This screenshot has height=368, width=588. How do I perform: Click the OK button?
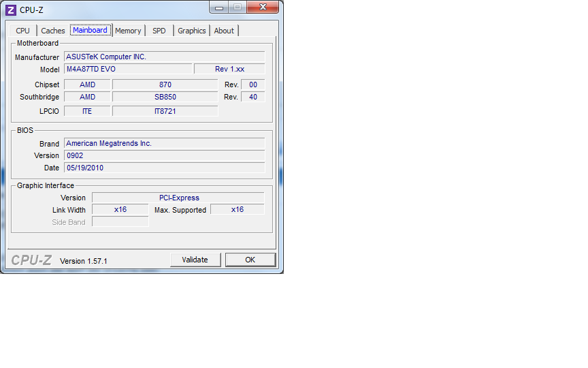pyautogui.click(x=250, y=260)
